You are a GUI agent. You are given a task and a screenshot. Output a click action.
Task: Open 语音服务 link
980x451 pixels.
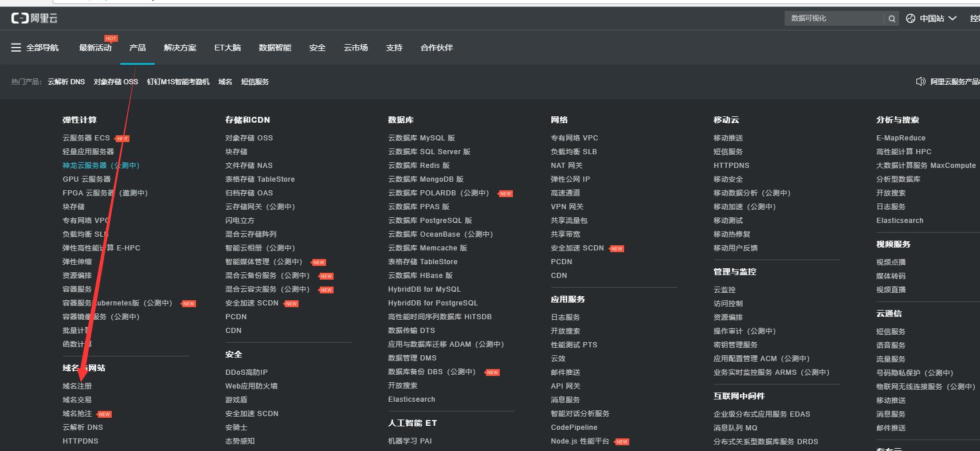coord(891,346)
